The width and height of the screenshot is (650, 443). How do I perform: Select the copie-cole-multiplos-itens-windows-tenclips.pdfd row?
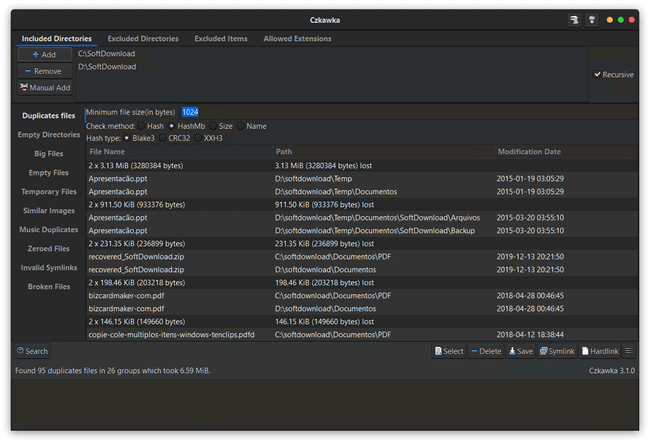(x=362, y=334)
